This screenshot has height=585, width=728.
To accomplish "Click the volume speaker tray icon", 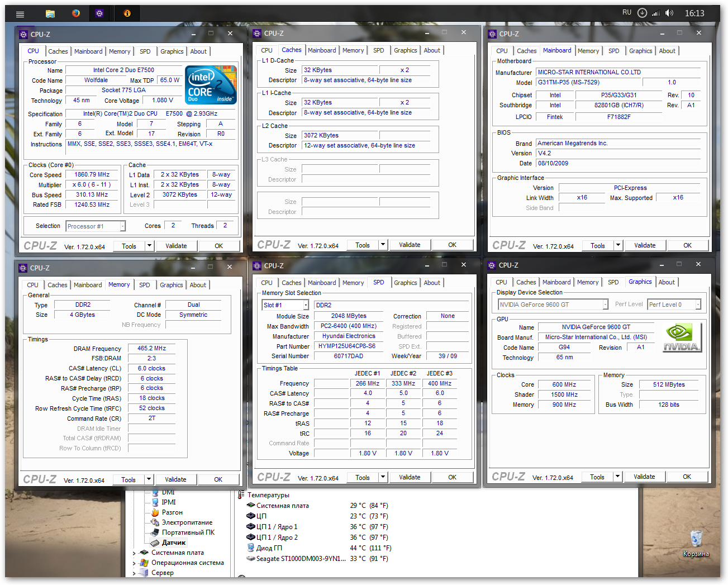I will (x=669, y=13).
